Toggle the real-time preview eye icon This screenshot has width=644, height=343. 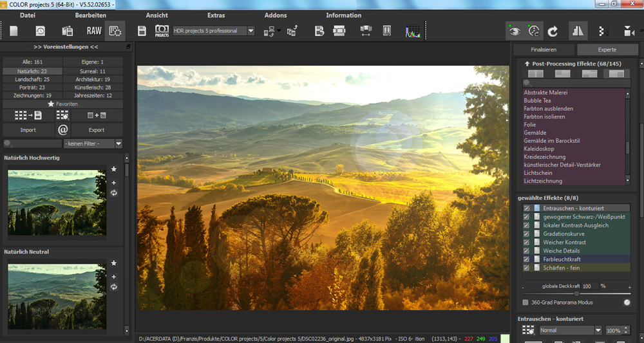[514, 31]
